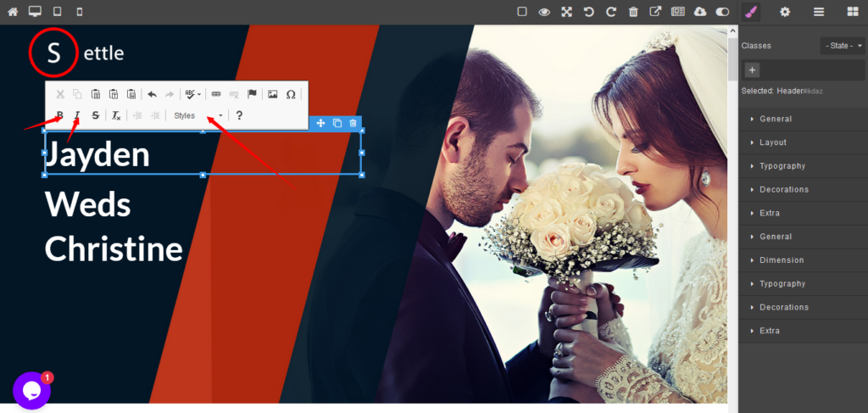868x413 pixels.
Task: Click the strikethrough formatting icon
Action: [x=95, y=115]
